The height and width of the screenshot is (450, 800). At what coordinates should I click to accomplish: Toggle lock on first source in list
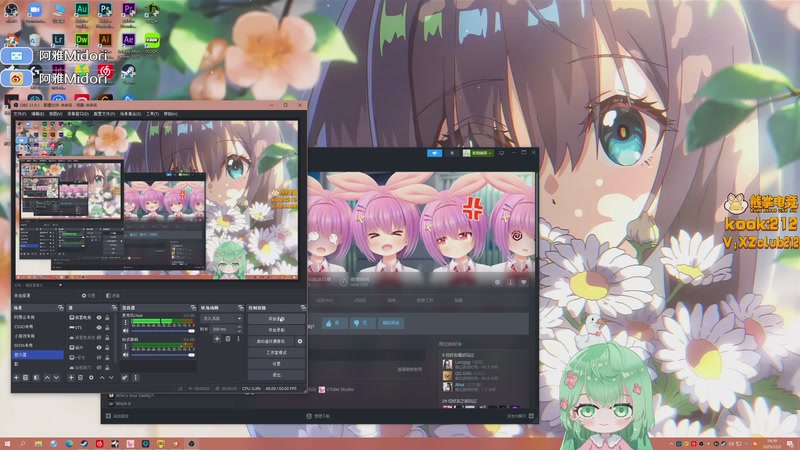point(107,317)
